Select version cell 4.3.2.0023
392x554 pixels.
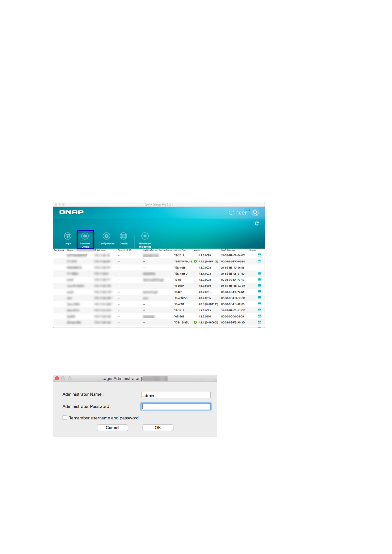pos(205,268)
